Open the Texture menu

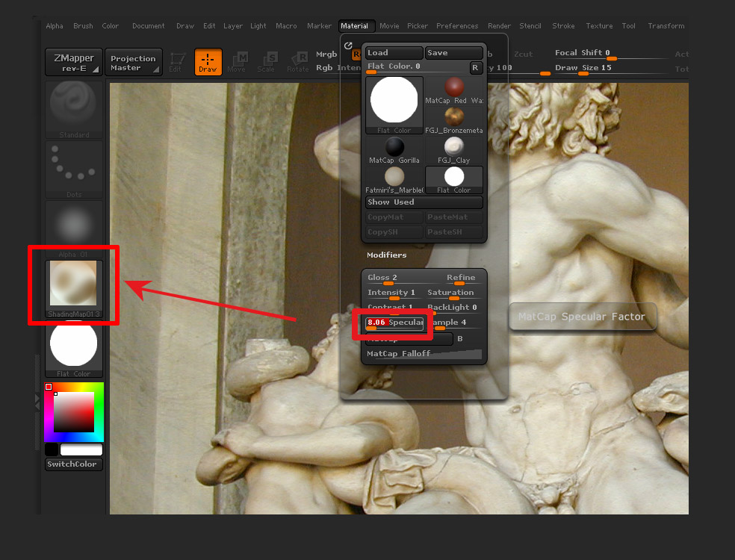point(599,26)
